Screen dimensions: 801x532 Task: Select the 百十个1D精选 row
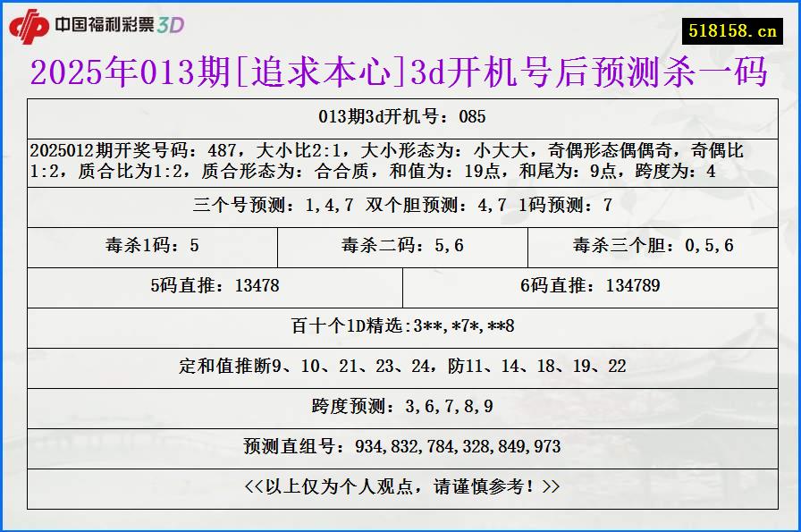400,327
